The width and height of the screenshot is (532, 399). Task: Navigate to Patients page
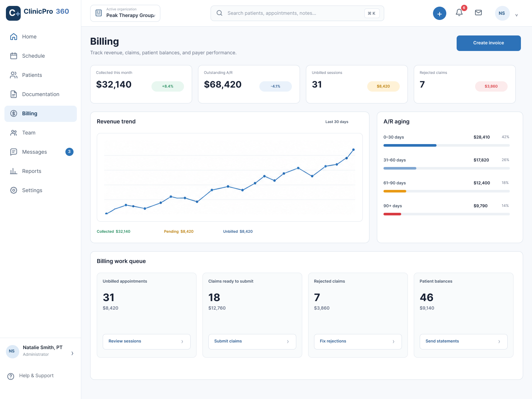point(41,75)
